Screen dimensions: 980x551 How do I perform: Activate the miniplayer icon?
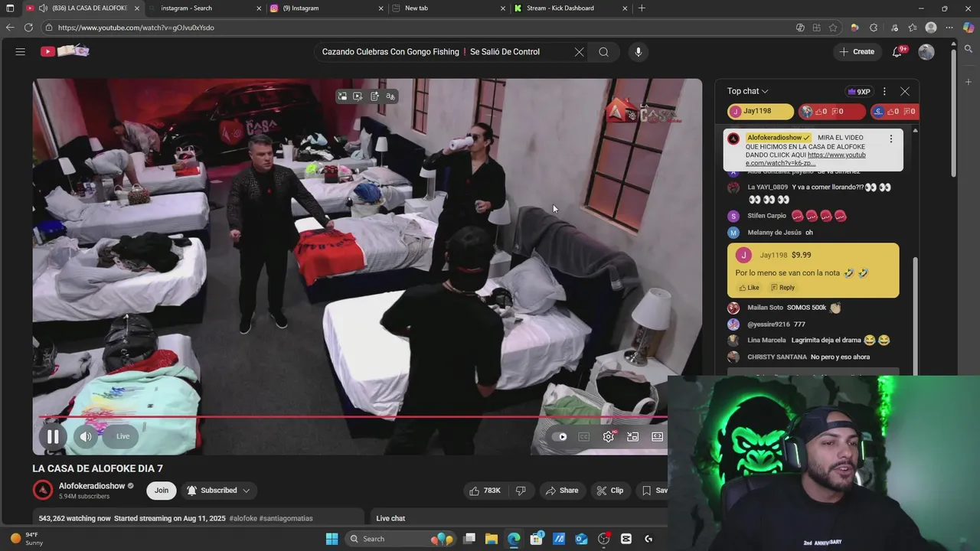coord(632,437)
